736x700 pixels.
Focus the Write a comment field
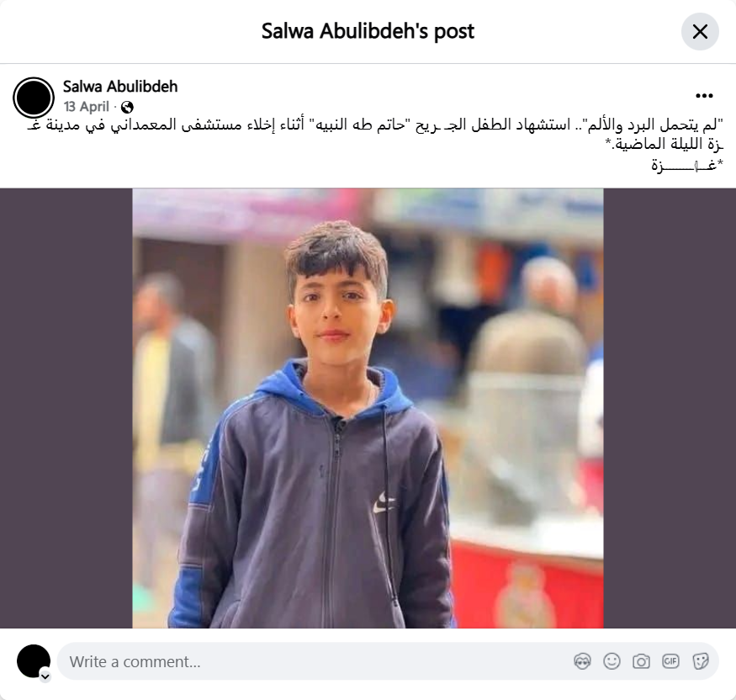click(388, 661)
